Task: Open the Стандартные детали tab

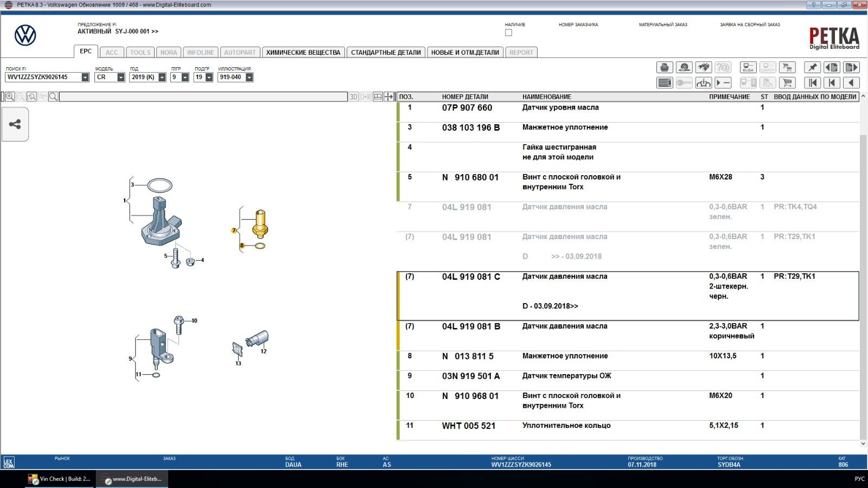Action: tap(386, 53)
